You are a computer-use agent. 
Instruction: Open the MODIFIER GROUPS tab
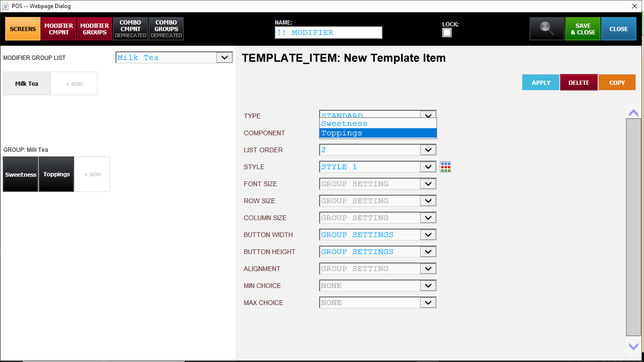pos(95,29)
